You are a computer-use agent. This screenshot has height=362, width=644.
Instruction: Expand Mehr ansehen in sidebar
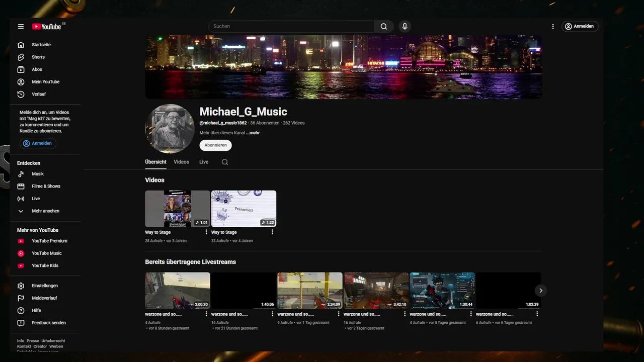[45, 211]
